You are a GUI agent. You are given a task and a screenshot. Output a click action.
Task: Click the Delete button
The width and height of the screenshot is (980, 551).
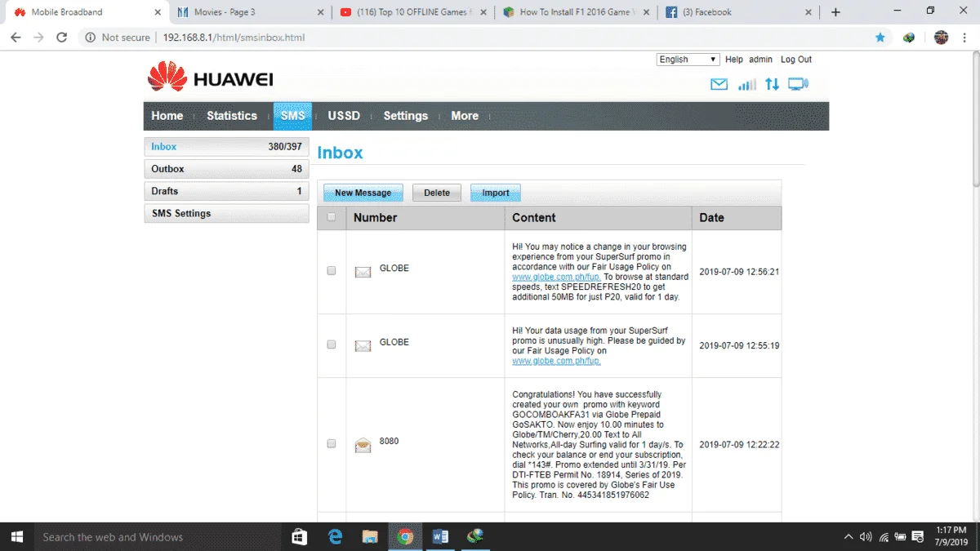point(437,193)
